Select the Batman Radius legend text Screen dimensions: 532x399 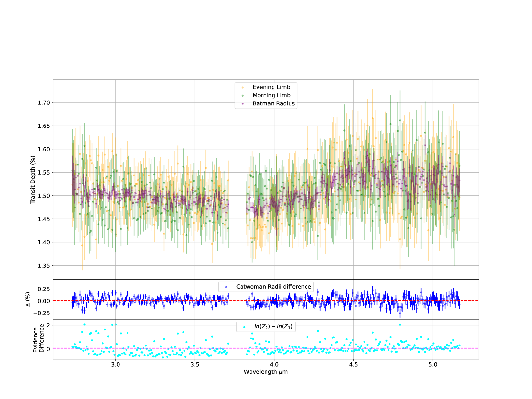pyautogui.click(x=274, y=104)
